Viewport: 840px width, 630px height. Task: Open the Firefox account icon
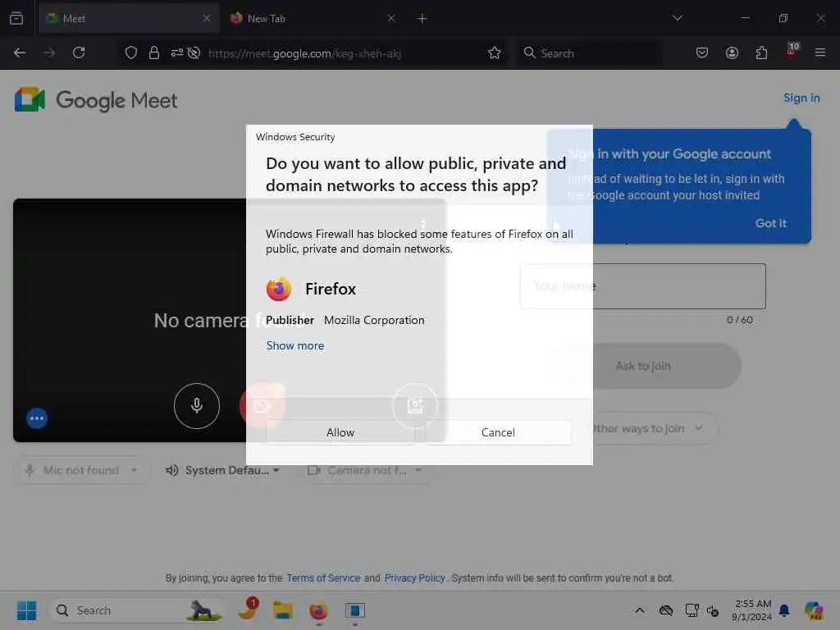pos(732,52)
